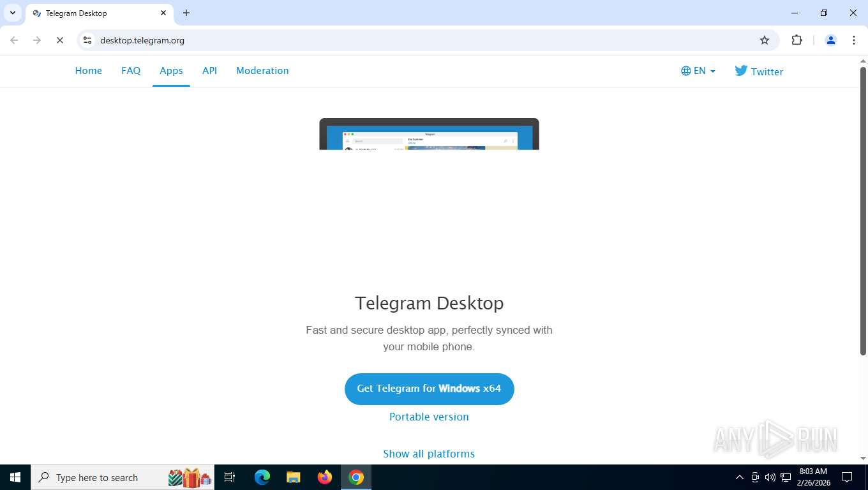The width and height of the screenshot is (868, 490).
Task: Stop loading the page
Action: point(60,40)
